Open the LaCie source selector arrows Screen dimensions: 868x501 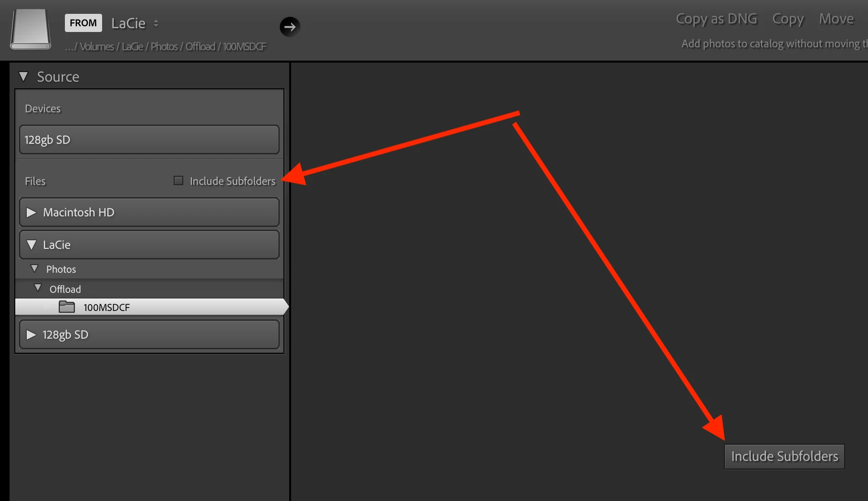pyautogui.click(x=156, y=23)
